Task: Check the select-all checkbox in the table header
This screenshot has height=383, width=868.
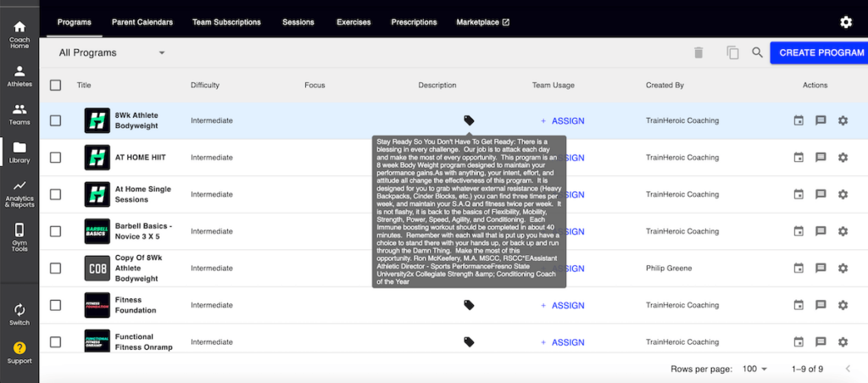Action: tap(55, 85)
